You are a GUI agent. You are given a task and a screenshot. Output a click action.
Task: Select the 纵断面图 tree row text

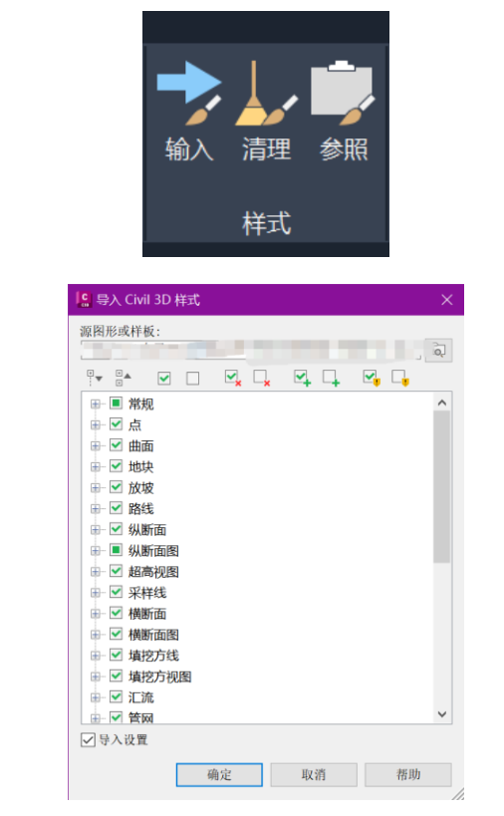coord(153,551)
